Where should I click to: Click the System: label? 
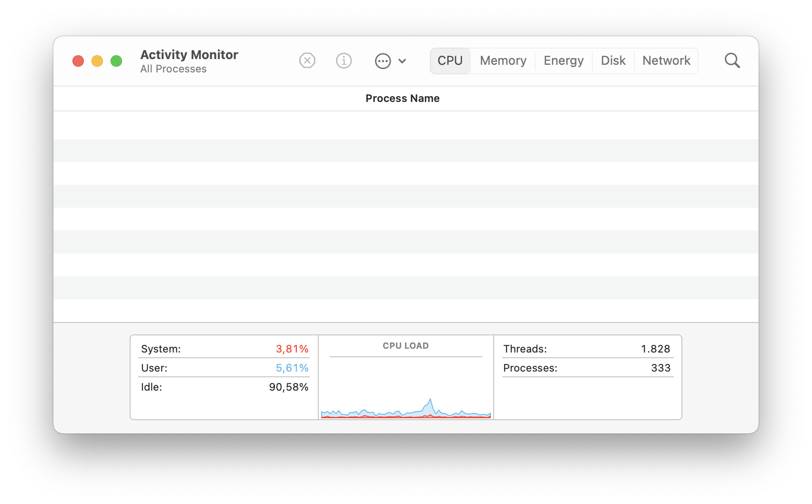point(161,349)
